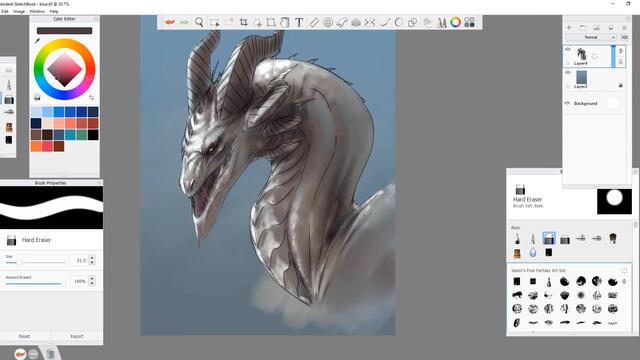Click the layer opacity value field
This screenshot has height=360, width=640.
tap(624, 37)
